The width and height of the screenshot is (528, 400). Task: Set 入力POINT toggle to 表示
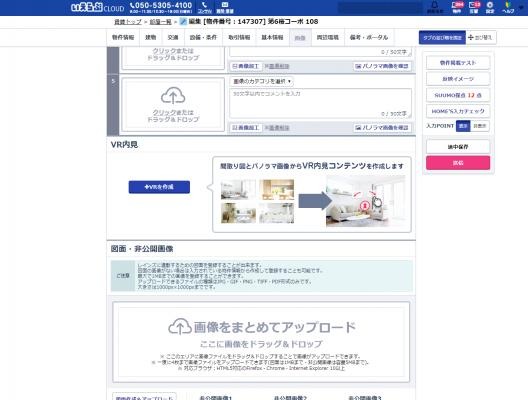click(x=463, y=126)
